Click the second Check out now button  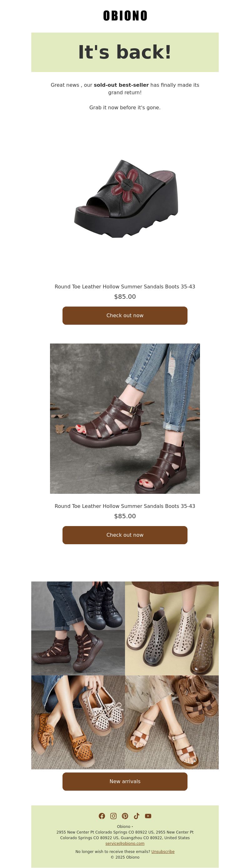point(125,535)
